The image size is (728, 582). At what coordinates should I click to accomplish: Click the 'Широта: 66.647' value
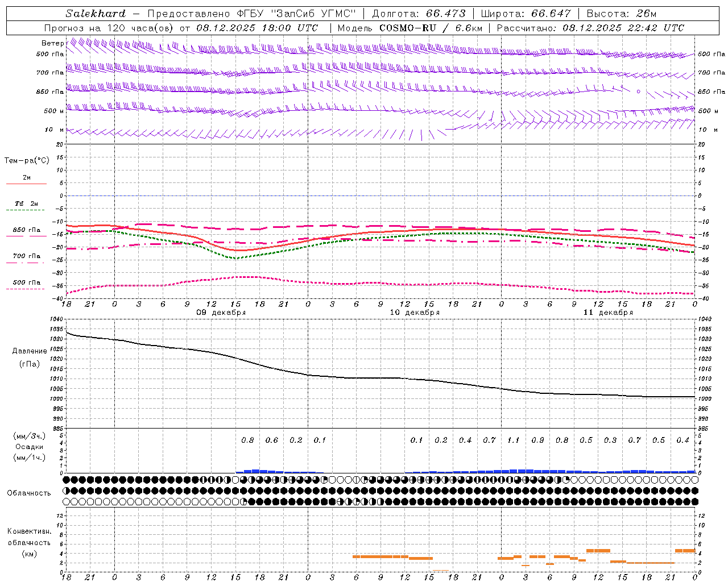(526, 14)
